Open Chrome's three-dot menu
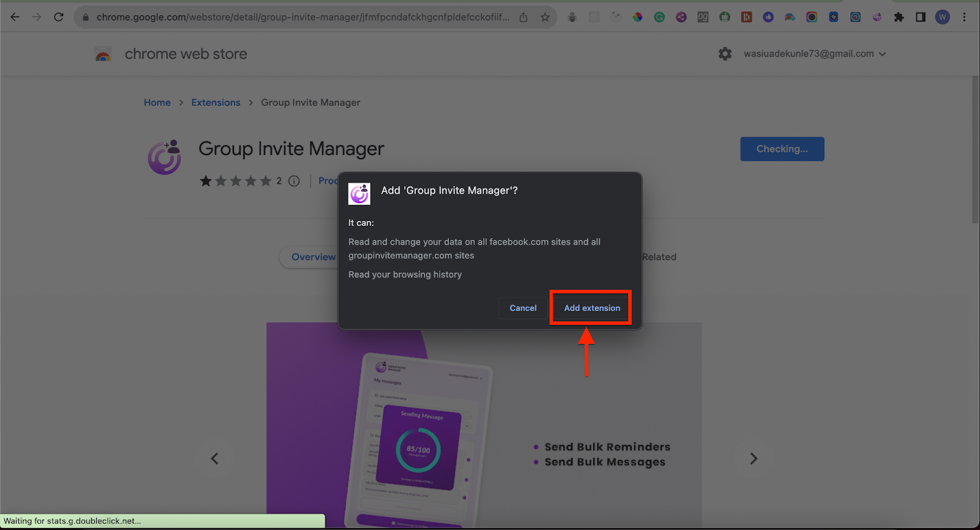 (x=964, y=17)
